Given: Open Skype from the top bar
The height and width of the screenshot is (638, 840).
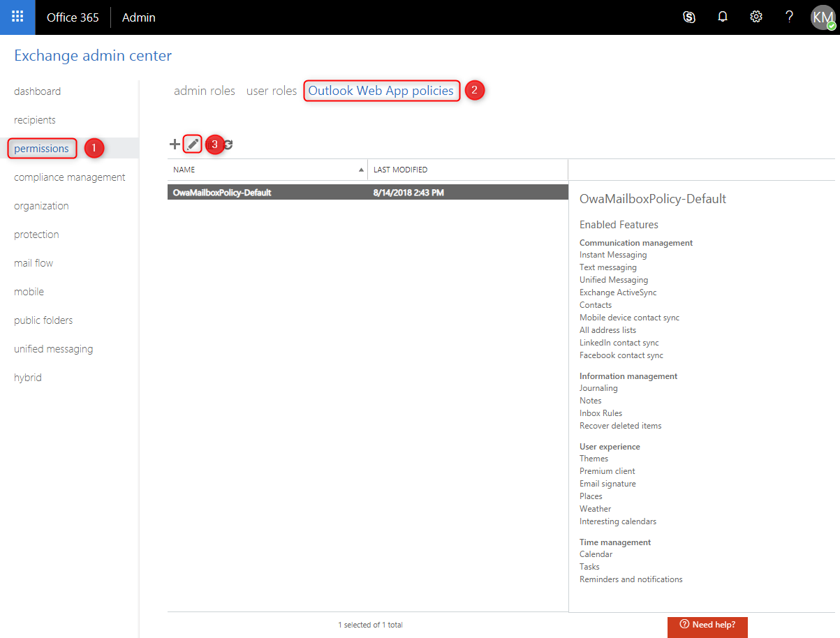Looking at the screenshot, I should pos(689,17).
